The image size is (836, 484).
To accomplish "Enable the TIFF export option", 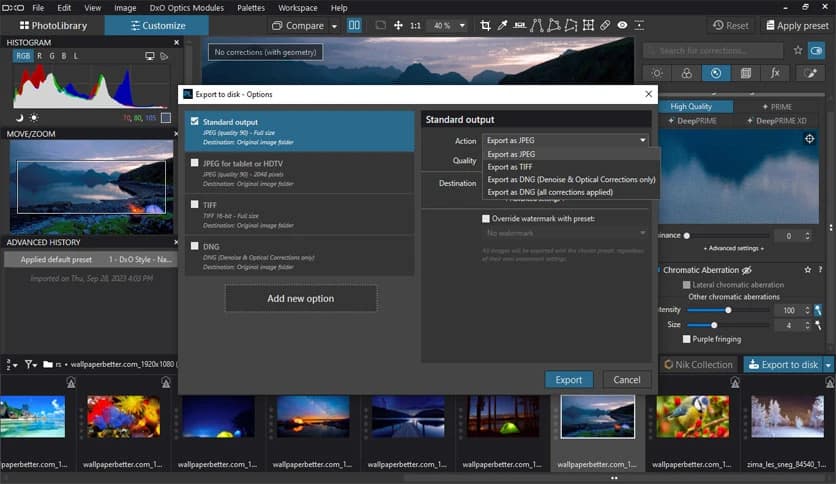I will coord(195,205).
